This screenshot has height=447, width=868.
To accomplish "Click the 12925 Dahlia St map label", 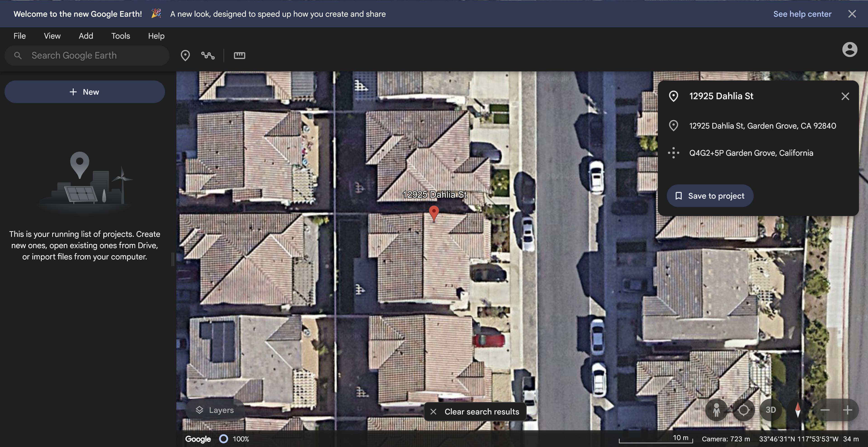I will click(x=435, y=194).
